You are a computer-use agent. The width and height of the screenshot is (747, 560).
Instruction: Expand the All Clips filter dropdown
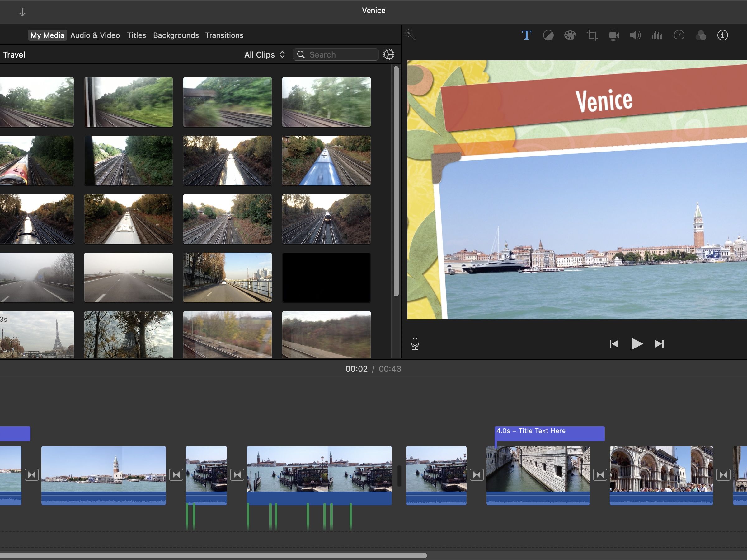(x=265, y=55)
